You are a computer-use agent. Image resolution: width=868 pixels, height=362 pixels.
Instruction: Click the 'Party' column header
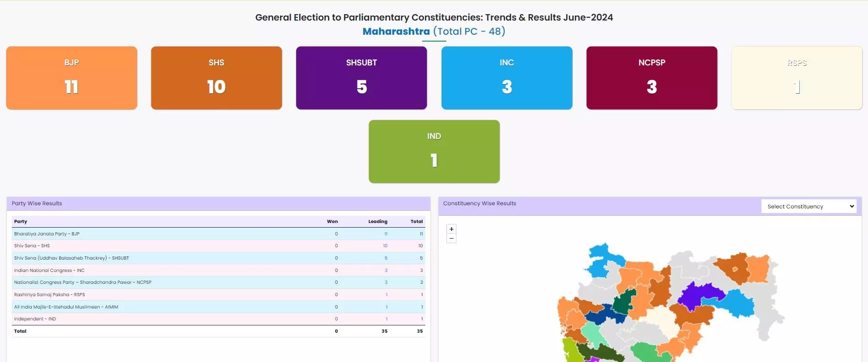coord(21,221)
